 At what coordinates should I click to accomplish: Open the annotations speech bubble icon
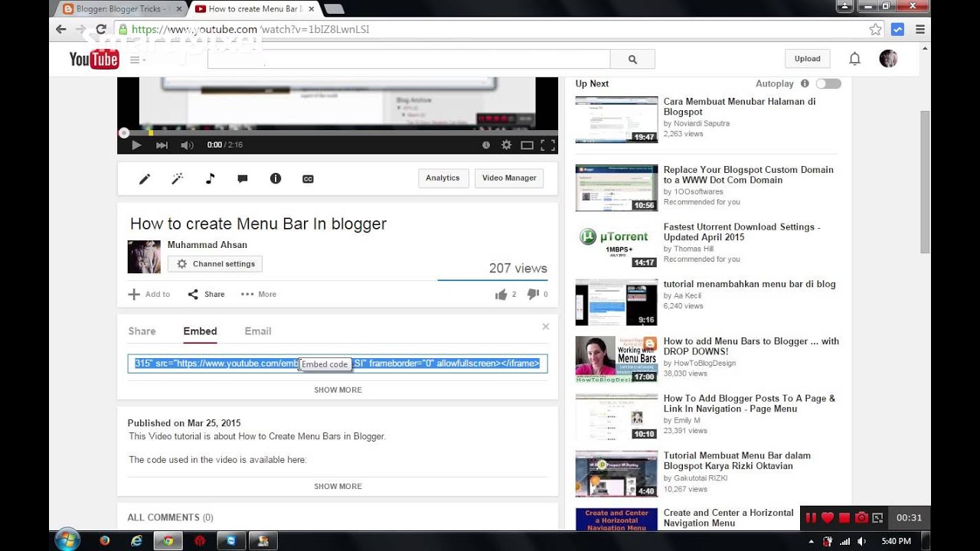(x=243, y=178)
